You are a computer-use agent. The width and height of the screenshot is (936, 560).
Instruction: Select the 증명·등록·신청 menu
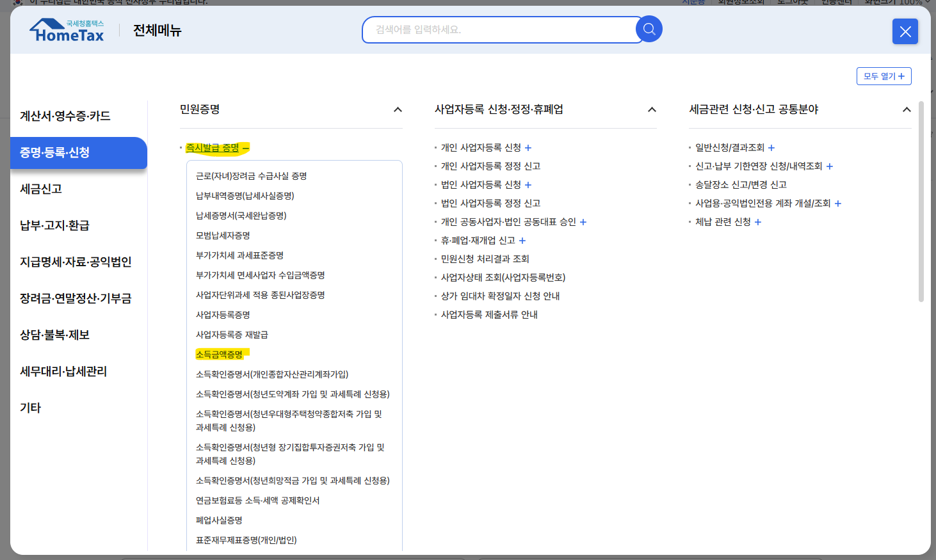coord(78,152)
